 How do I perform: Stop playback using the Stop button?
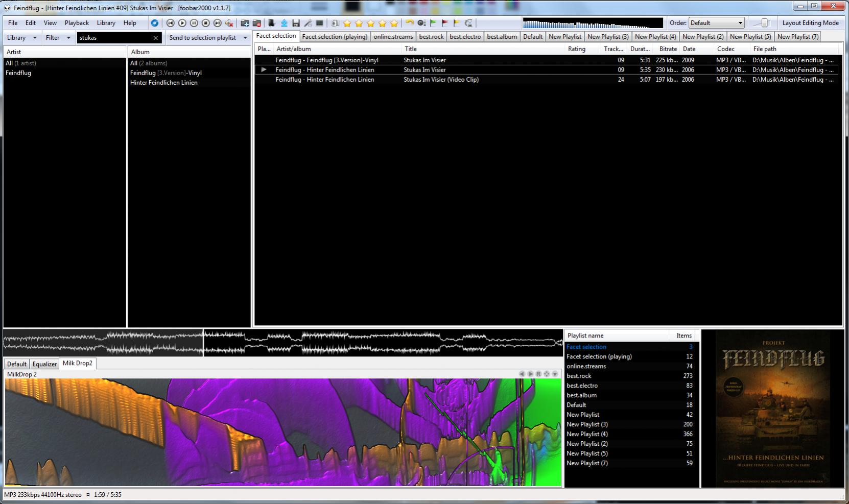[x=206, y=23]
